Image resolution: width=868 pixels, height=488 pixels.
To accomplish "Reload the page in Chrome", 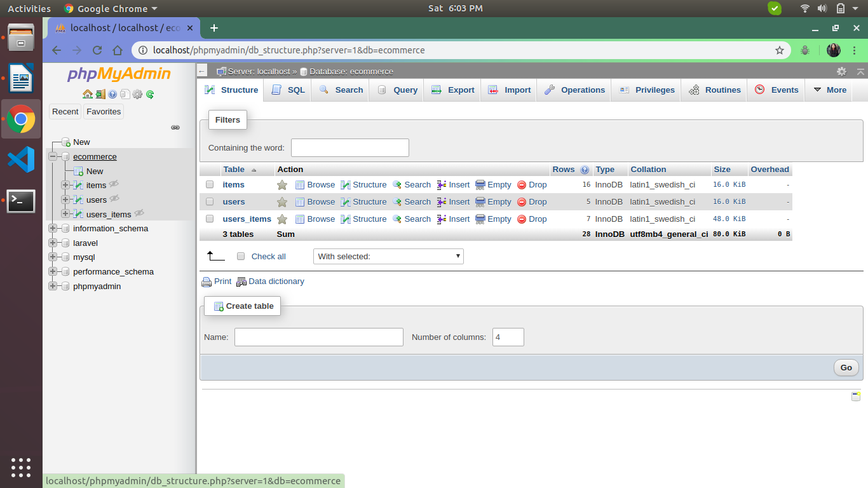I will (x=97, y=50).
